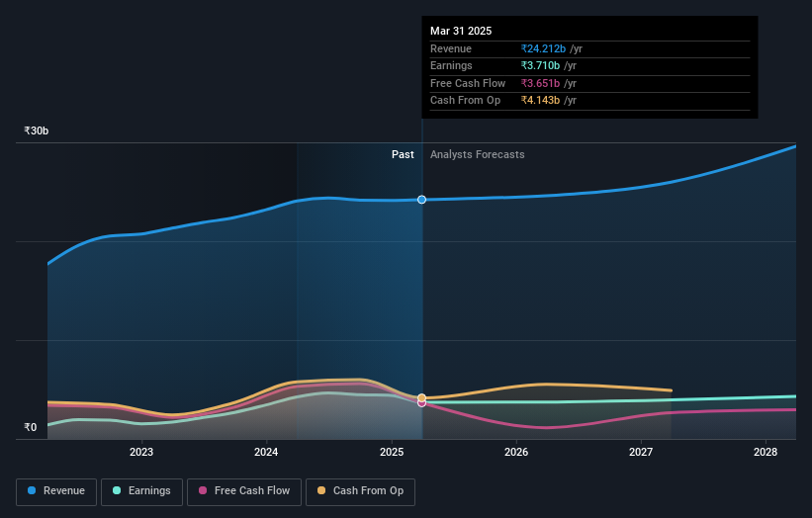Click the ₹24.212b revenue value
This screenshot has width=812, height=518.
543,48
